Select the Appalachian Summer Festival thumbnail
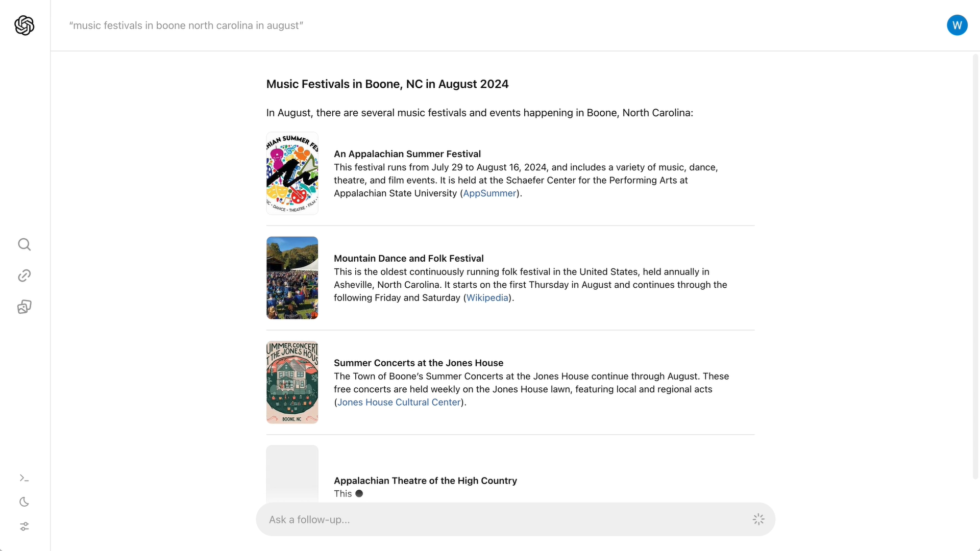Viewport: 980px width, 551px height. click(x=292, y=173)
